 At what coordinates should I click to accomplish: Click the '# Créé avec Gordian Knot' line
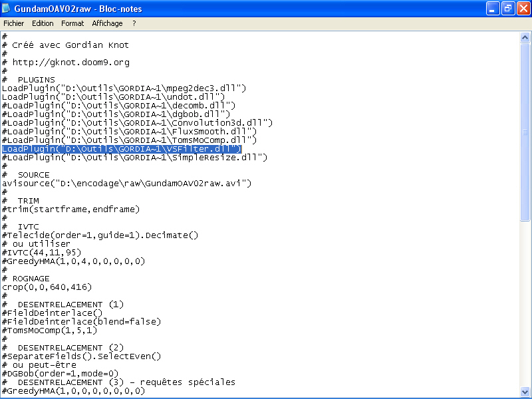coord(65,45)
